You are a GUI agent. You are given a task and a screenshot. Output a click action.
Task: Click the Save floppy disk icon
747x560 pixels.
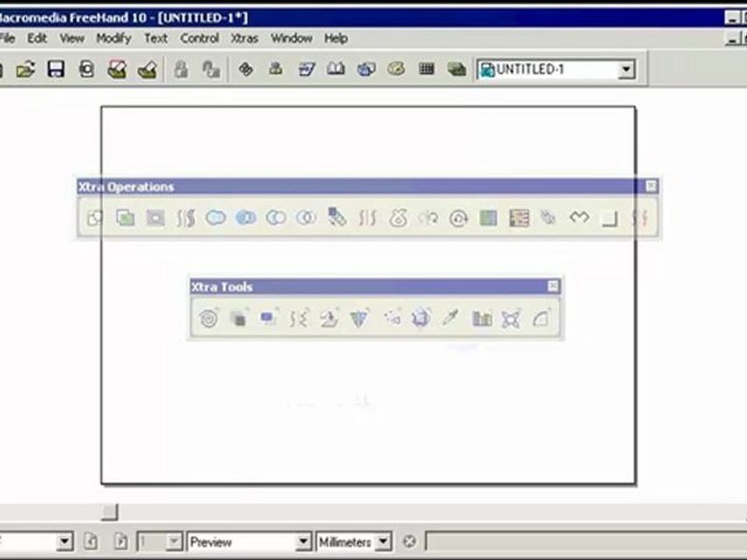coord(56,69)
